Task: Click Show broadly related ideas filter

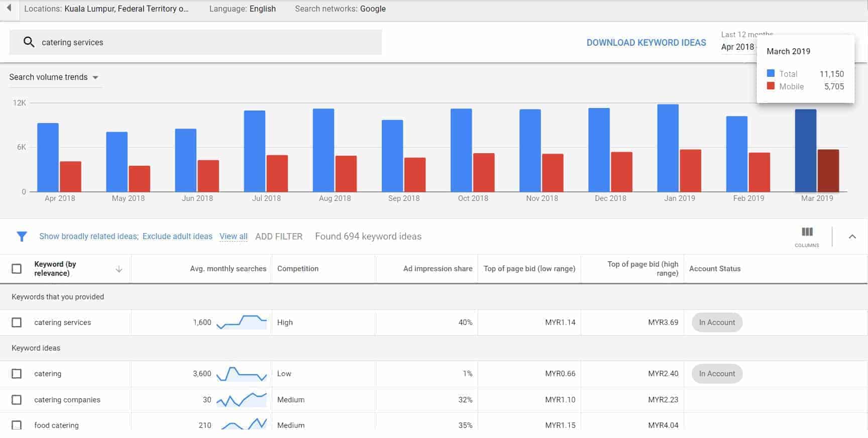Action: click(89, 237)
